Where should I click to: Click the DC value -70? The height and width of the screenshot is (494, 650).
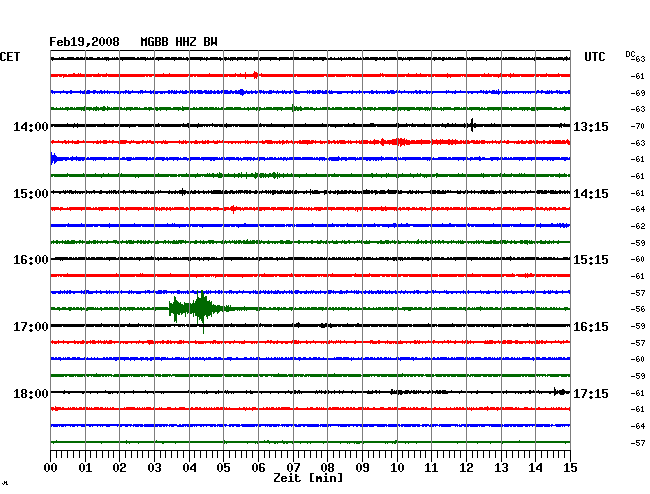coord(638,126)
